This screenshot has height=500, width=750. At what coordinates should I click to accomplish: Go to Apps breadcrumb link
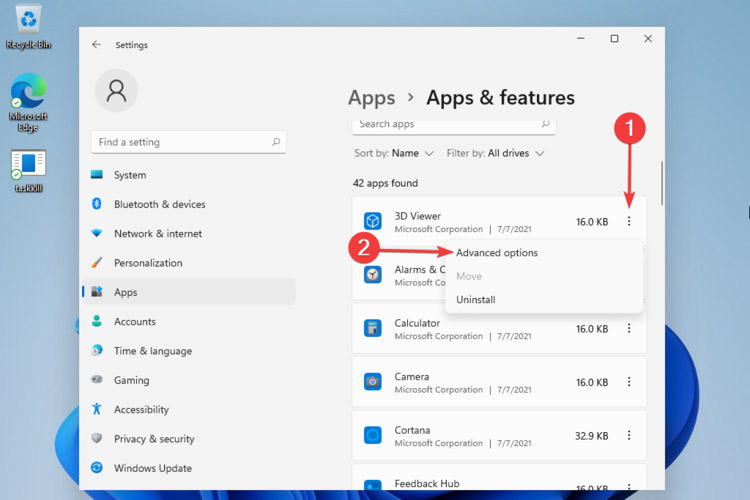coord(371,98)
